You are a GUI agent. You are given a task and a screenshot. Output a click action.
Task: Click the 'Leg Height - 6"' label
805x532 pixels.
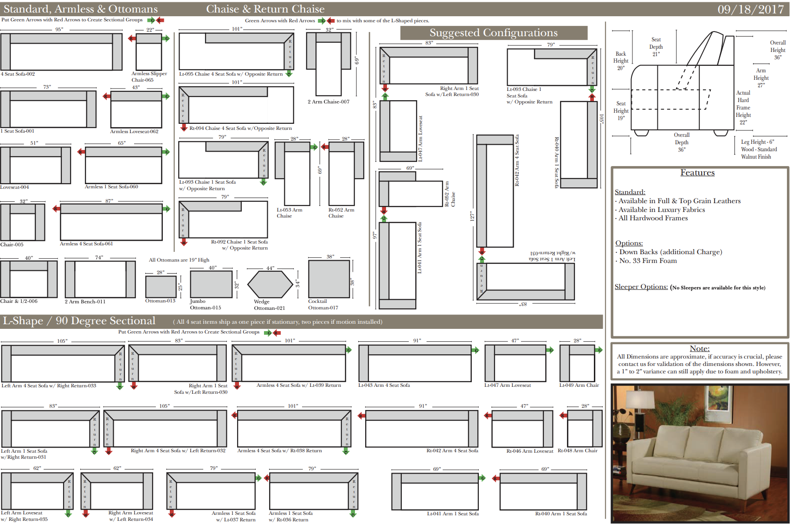(x=758, y=142)
